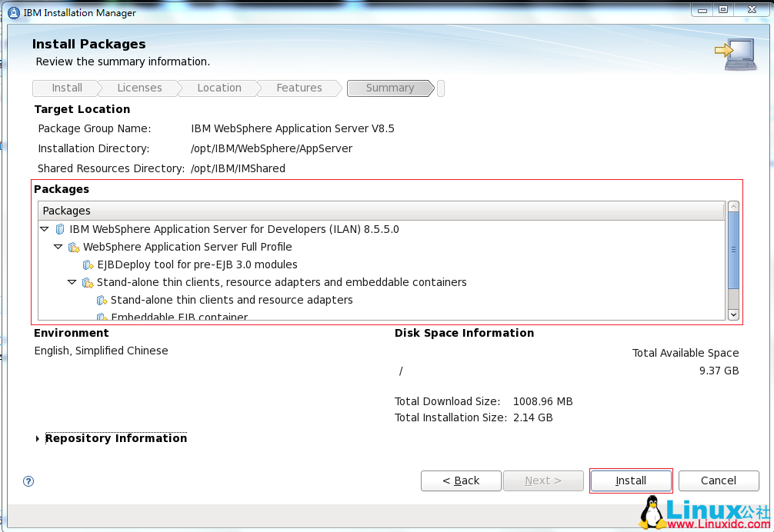The image size is (774, 532).
Task: Collapse the WebSphere Application Server Full Profile node
Action: point(58,247)
